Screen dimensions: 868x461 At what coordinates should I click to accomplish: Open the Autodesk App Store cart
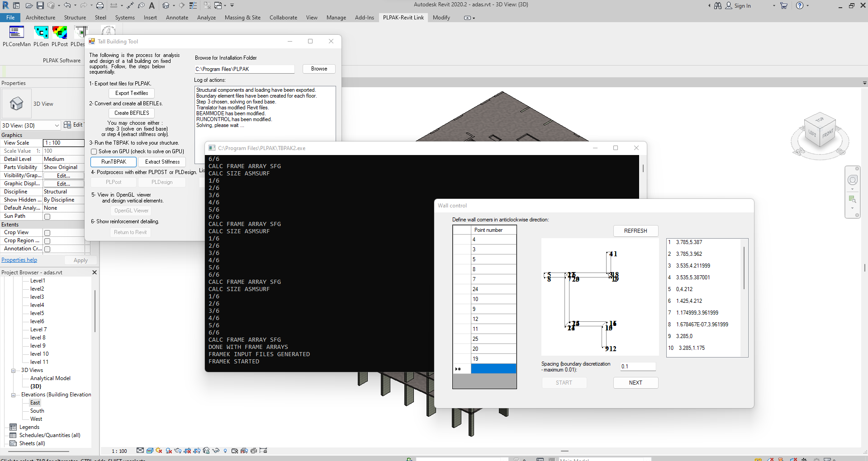coord(784,5)
